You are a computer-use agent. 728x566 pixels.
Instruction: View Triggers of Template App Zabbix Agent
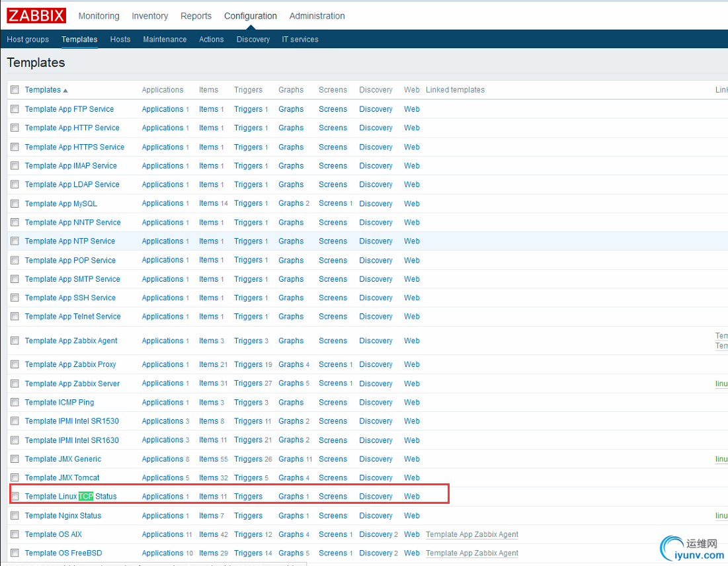249,341
